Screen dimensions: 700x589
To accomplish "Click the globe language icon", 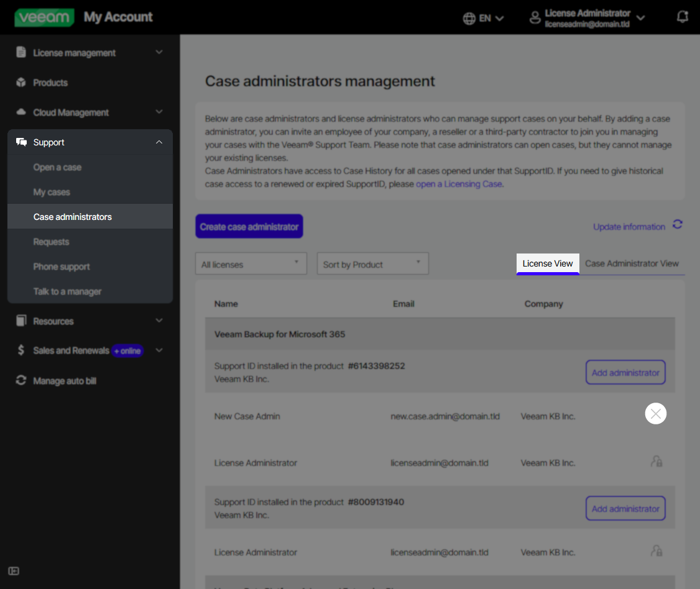I will pos(469,18).
